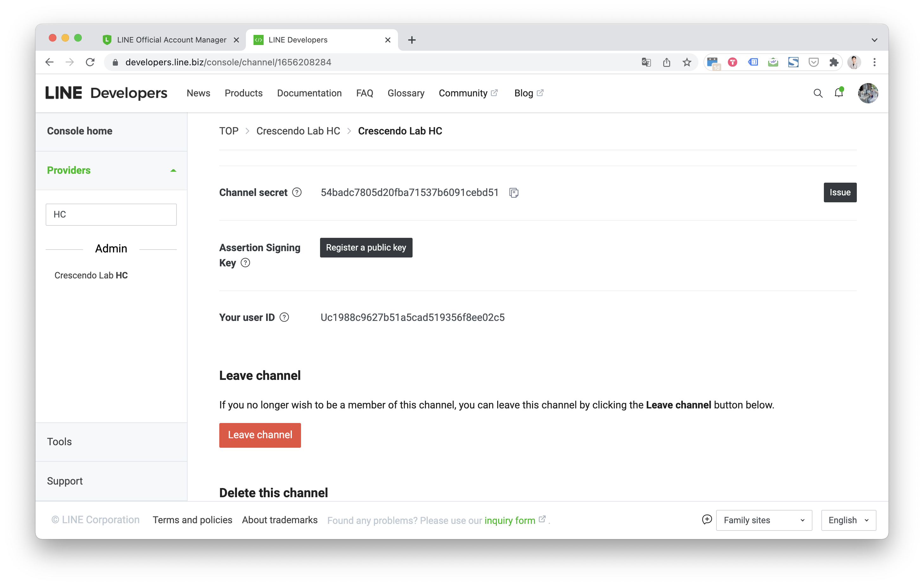This screenshot has width=924, height=586.
Task: Open the inquiry form link
Action: [510, 520]
